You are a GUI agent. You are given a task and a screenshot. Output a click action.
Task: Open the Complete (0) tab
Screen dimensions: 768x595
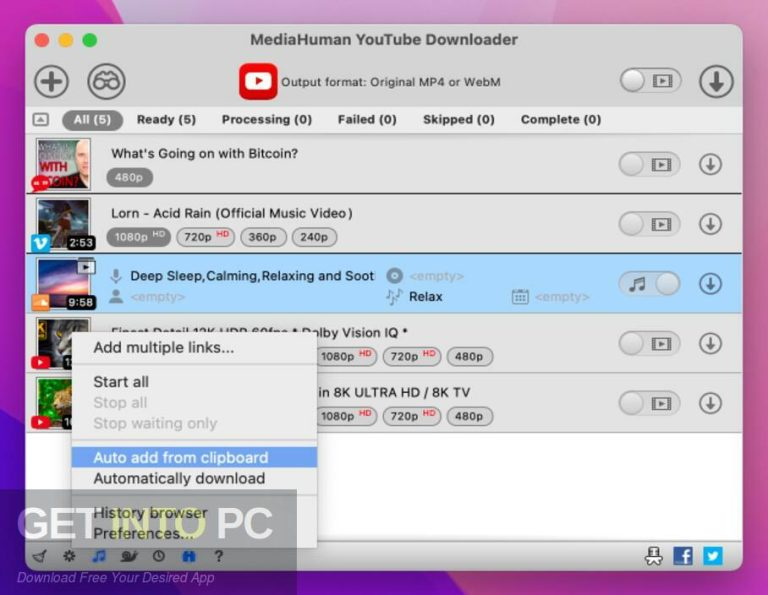[x=561, y=119]
